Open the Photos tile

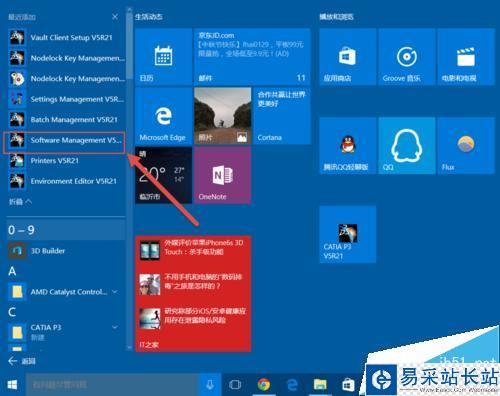(223, 116)
